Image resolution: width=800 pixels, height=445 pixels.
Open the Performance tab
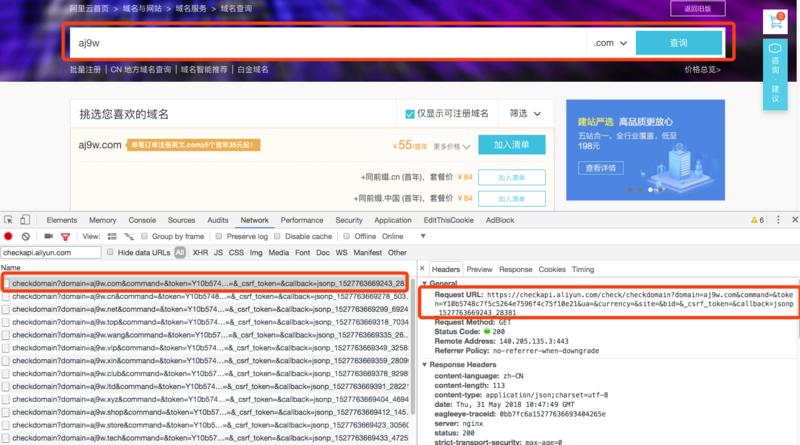[302, 220]
